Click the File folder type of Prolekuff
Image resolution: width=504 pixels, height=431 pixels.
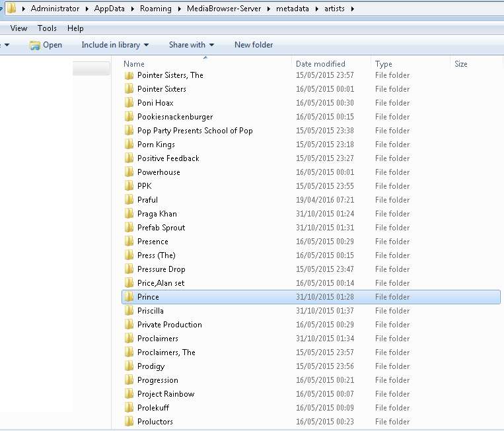(392, 407)
